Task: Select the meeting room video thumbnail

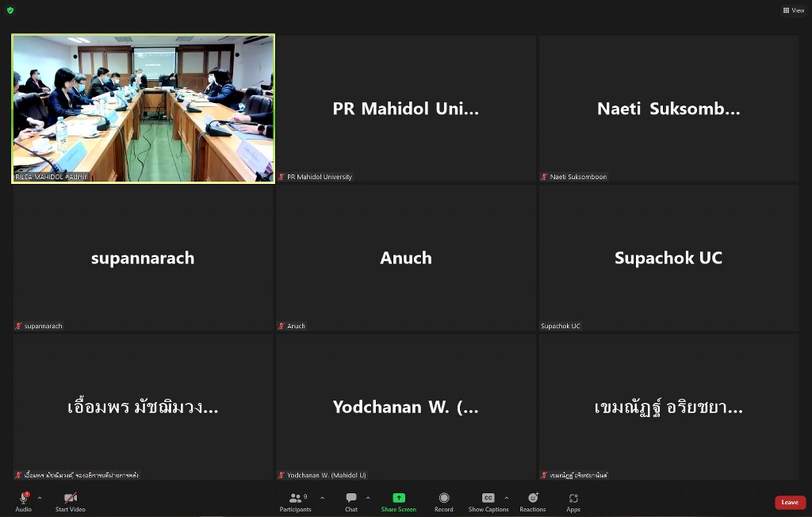Action: point(143,108)
